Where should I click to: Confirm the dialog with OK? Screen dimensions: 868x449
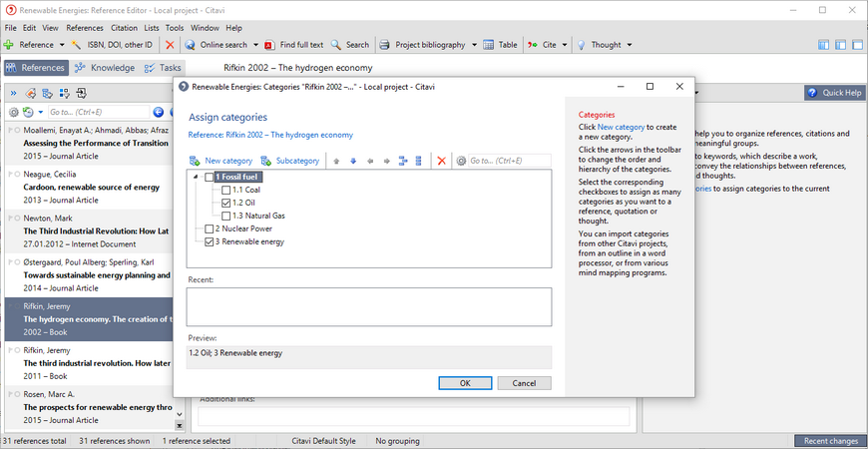tap(465, 383)
